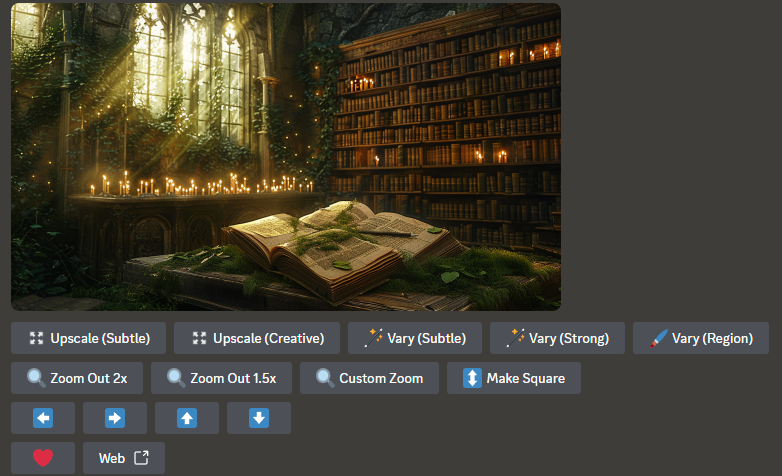Click the external link icon beside Web

pos(142,458)
